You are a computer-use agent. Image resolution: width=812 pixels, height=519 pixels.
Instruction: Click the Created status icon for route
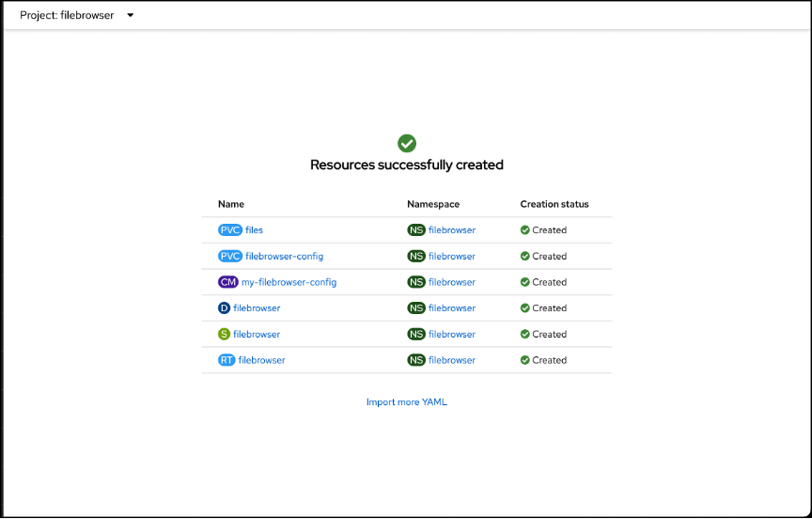[525, 360]
